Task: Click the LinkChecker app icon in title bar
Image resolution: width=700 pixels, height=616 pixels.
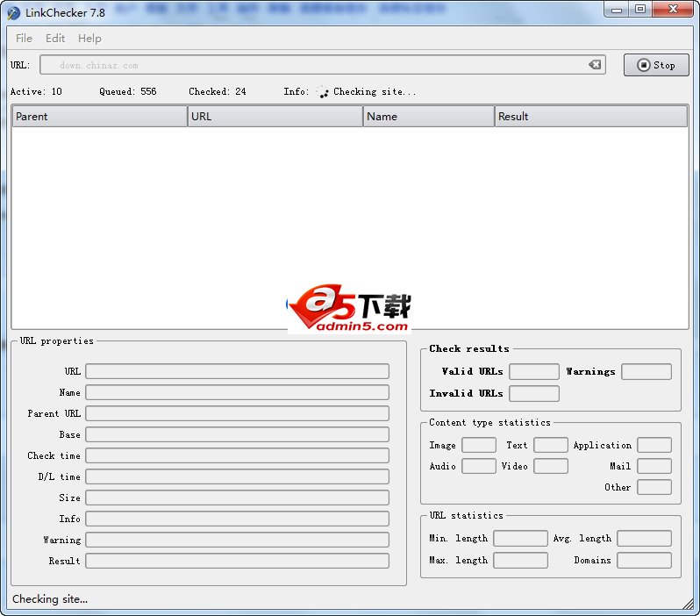Action: [13, 12]
